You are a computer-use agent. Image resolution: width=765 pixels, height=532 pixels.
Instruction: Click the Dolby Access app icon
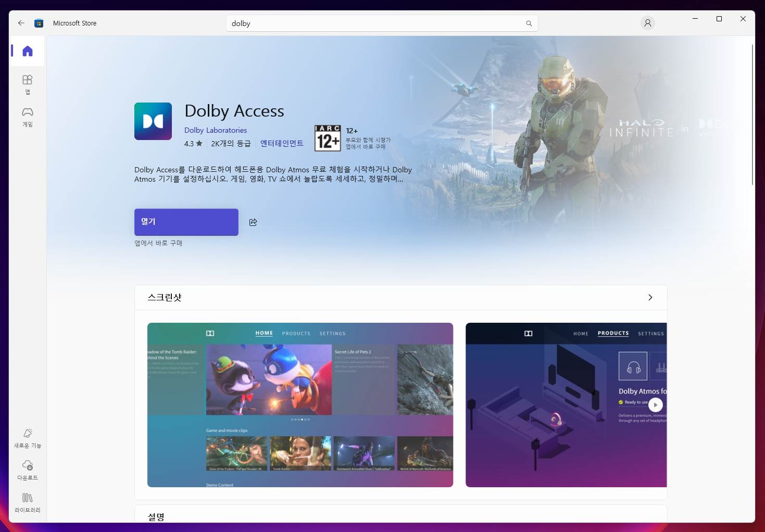coord(153,121)
